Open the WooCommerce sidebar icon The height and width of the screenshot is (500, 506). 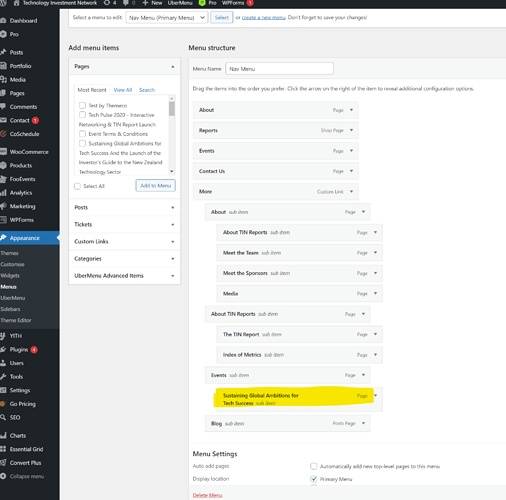3,152
